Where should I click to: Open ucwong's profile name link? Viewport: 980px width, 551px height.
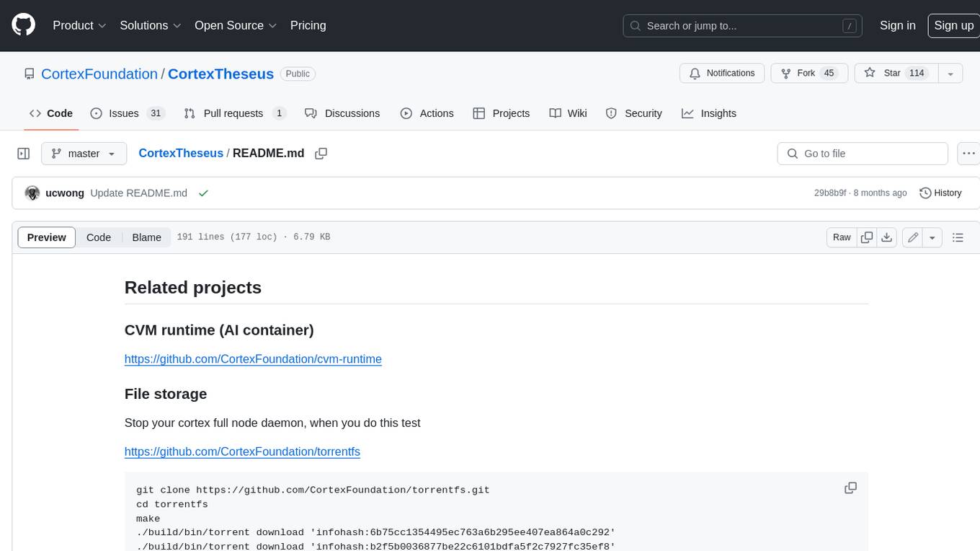(65, 193)
